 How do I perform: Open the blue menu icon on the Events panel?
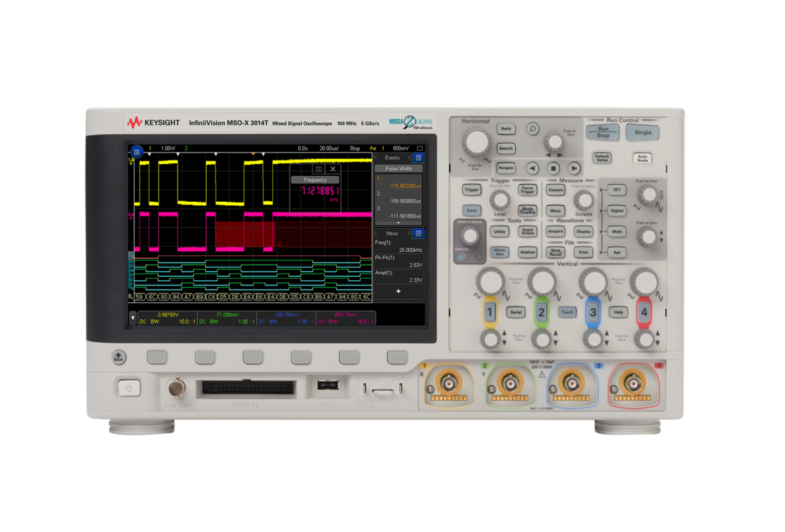(418, 157)
